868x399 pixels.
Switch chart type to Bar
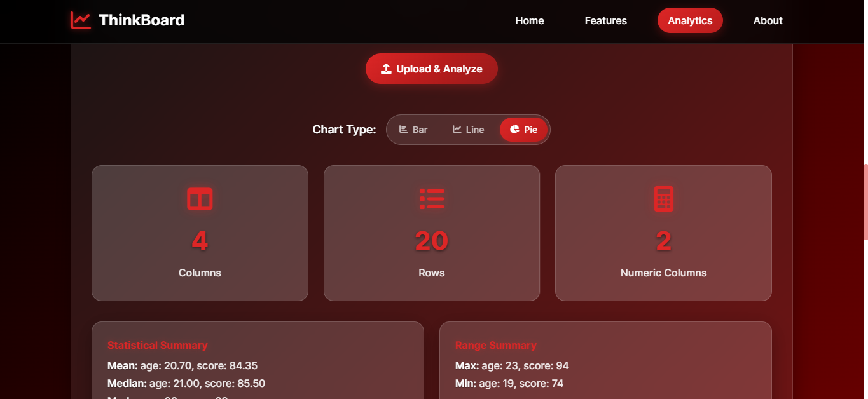pos(413,129)
